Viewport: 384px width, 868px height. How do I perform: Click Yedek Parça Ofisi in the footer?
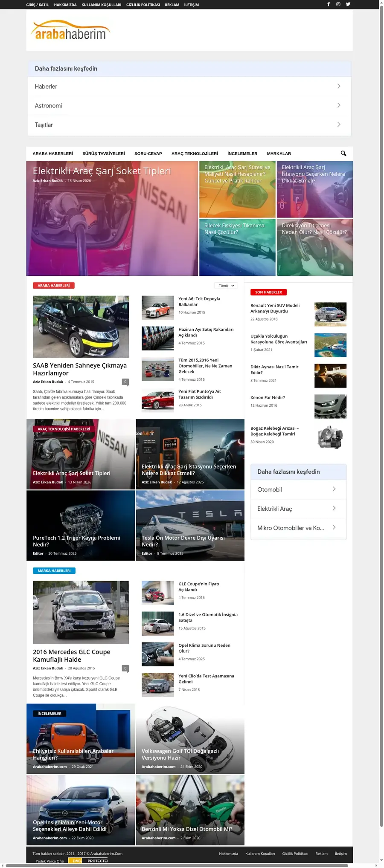50,861
